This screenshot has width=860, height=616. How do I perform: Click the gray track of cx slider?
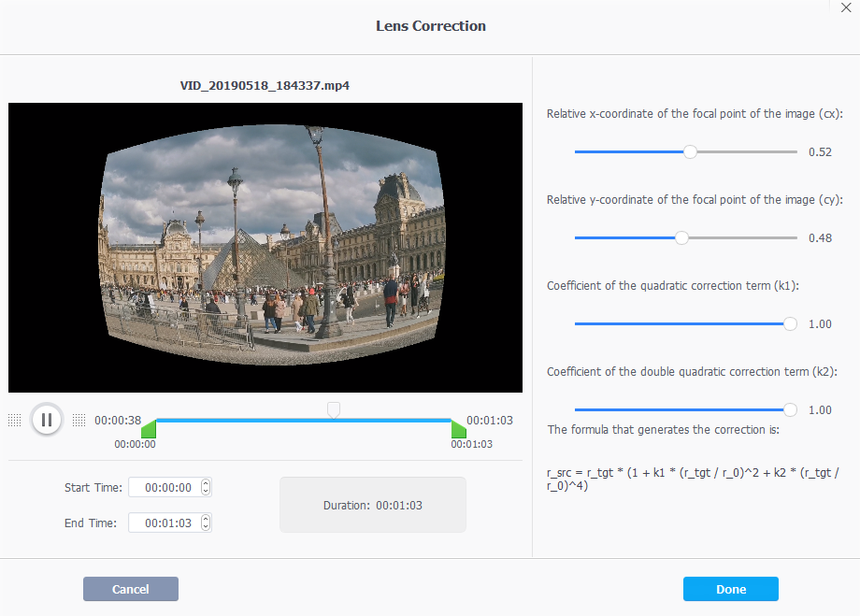click(748, 151)
